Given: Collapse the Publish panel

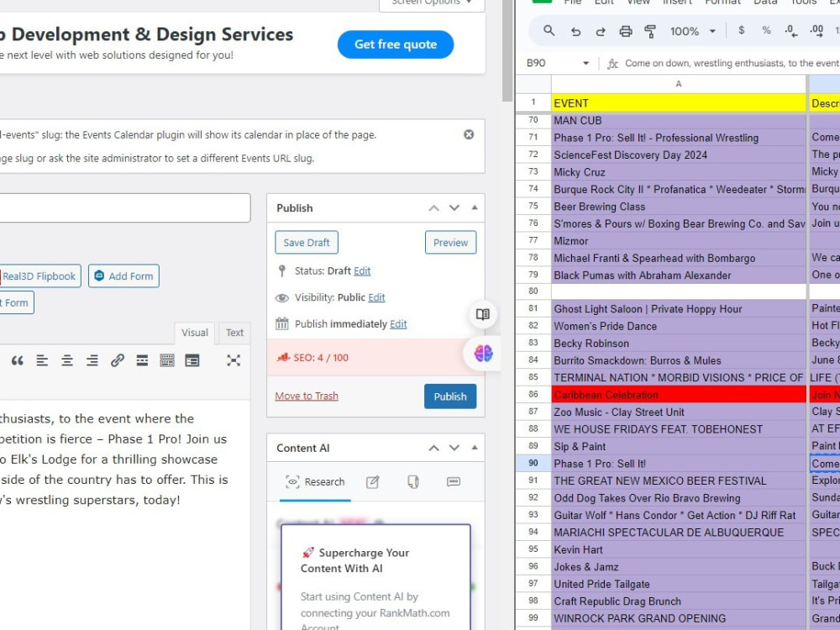Looking at the screenshot, I should tap(475, 207).
